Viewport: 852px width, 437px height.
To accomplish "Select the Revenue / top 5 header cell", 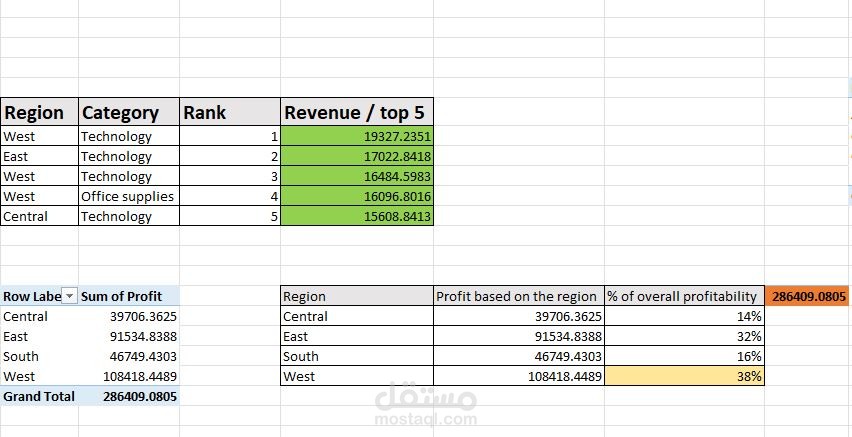I will (x=357, y=112).
